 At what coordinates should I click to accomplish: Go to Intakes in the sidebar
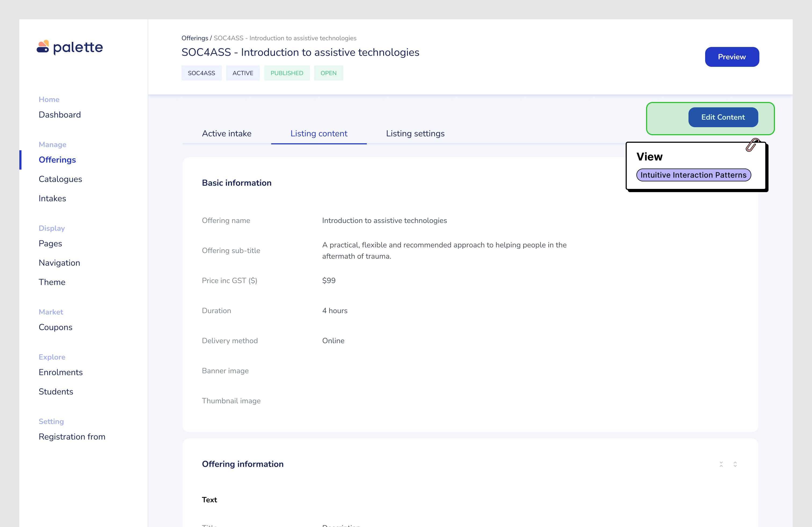(52, 198)
